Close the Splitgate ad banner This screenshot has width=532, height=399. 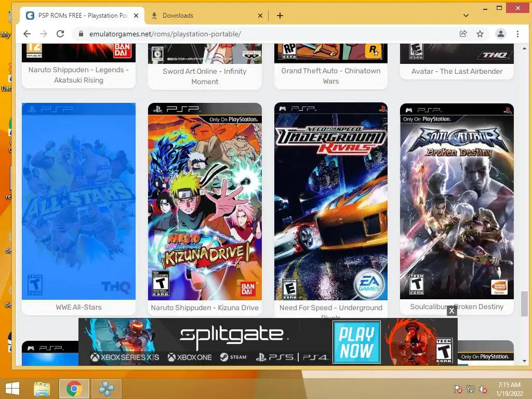click(451, 311)
